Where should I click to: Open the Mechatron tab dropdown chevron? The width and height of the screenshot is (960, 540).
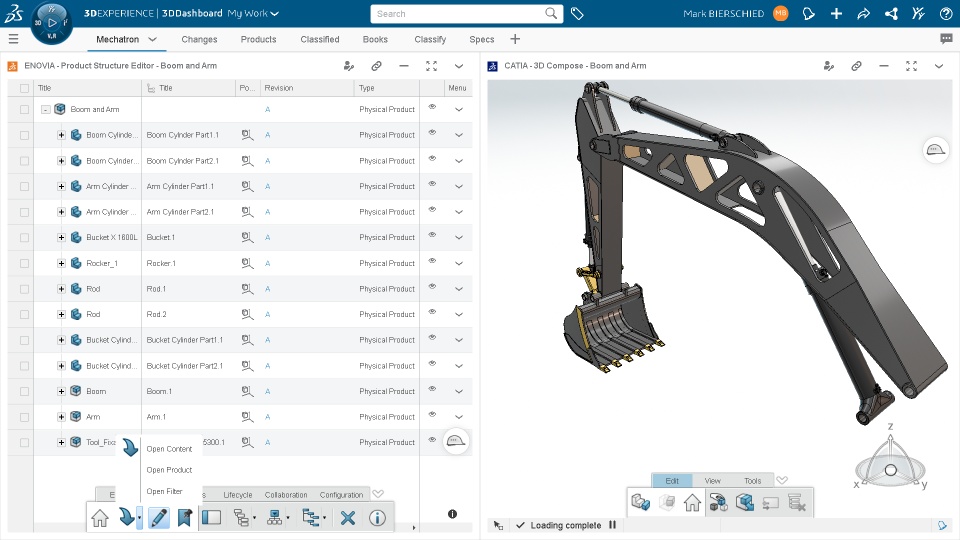[152, 39]
